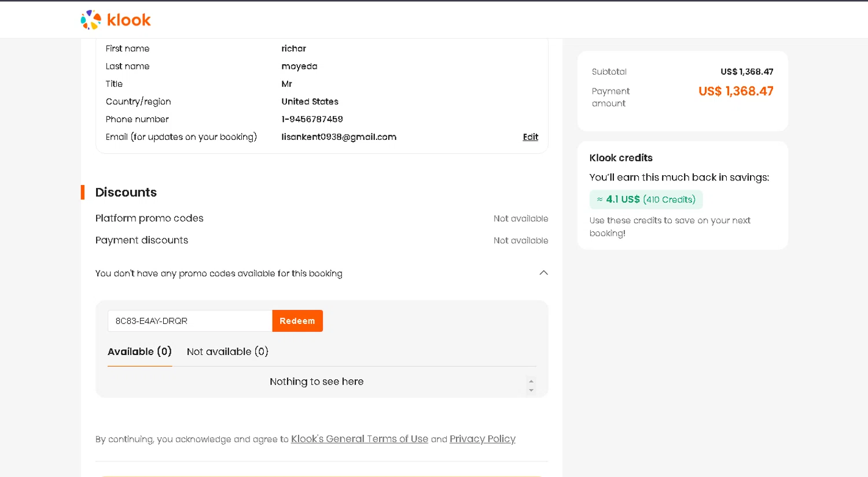Screen dimensions: 868x477
Task: Switch to the Available (0) tab
Action: click(x=139, y=352)
